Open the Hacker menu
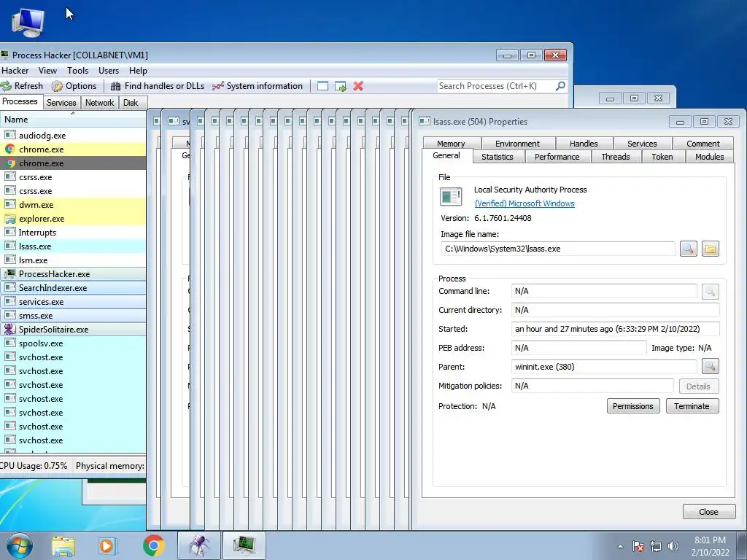The height and width of the screenshot is (560, 747). click(x=15, y=71)
